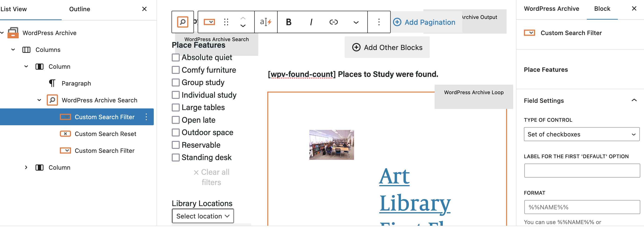Image resolution: width=644 pixels, height=229 pixels.
Task: Click the Add Other Blocks button
Action: [387, 47]
